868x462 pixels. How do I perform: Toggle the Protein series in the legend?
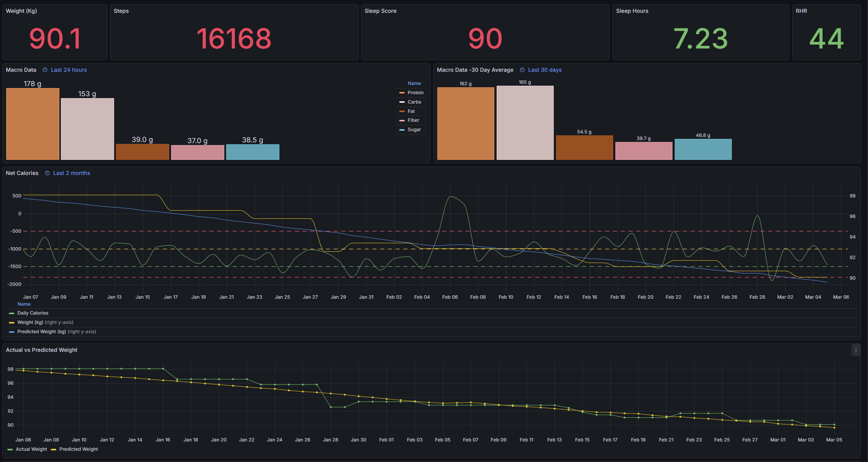pyautogui.click(x=415, y=93)
